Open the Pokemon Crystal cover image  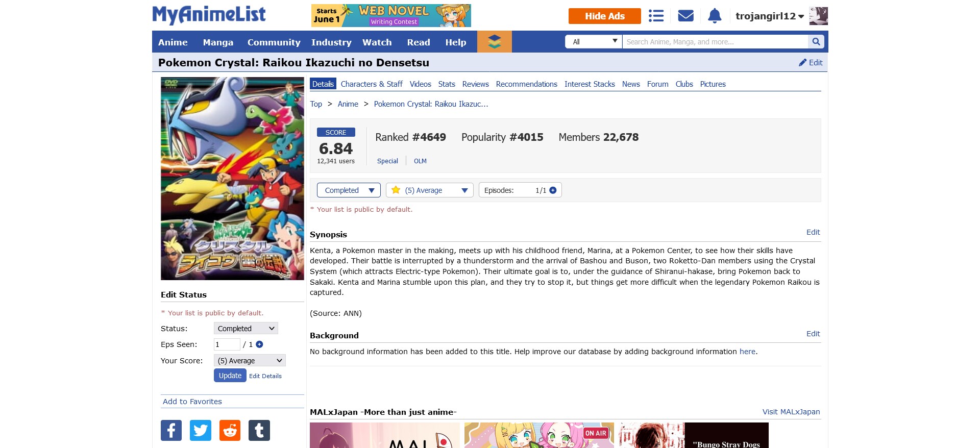[232, 179]
